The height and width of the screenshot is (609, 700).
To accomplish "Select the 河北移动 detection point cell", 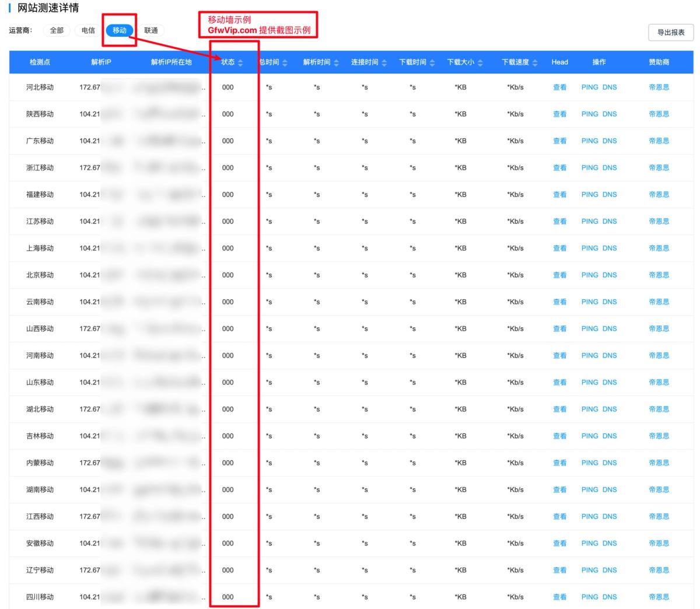I will point(40,87).
